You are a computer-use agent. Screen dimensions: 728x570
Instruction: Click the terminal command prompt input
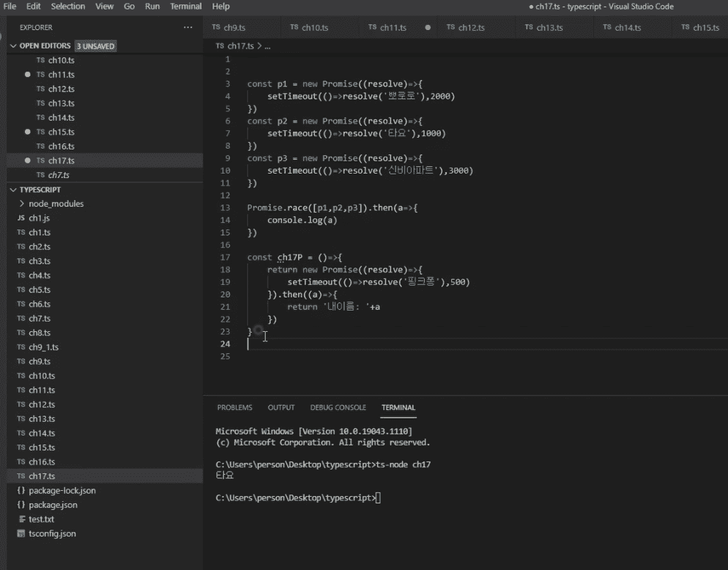coord(379,498)
